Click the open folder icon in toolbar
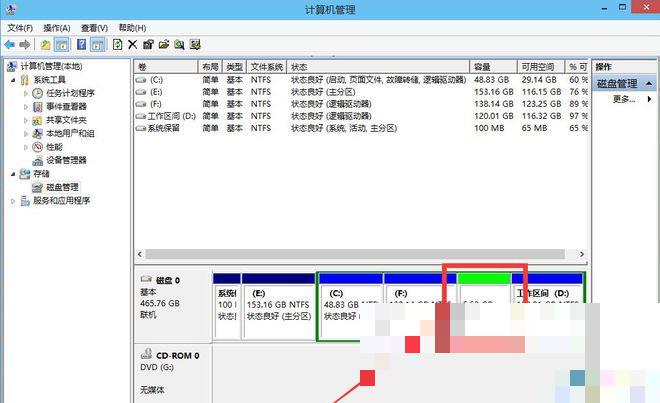This screenshot has width=660, height=403. 164,44
